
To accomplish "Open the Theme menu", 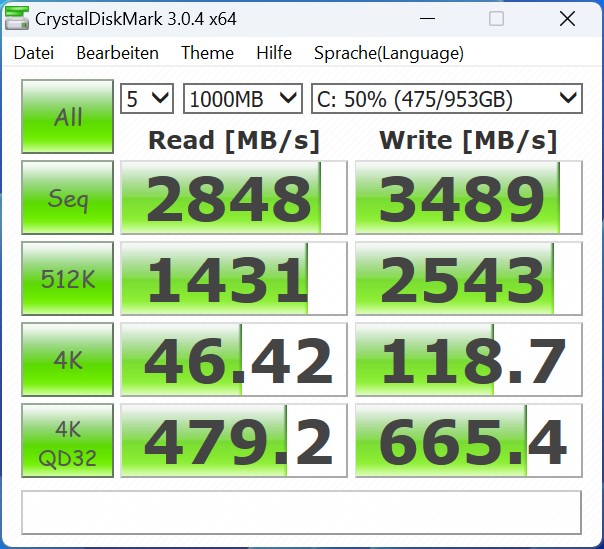I will point(207,53).
